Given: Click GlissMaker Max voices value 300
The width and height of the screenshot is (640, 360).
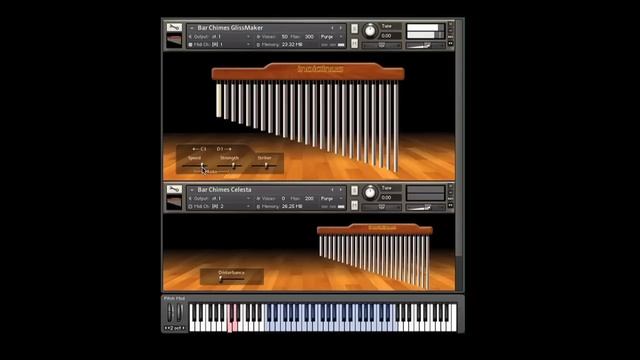Looking at the screenshot, I should pos(309,37).
